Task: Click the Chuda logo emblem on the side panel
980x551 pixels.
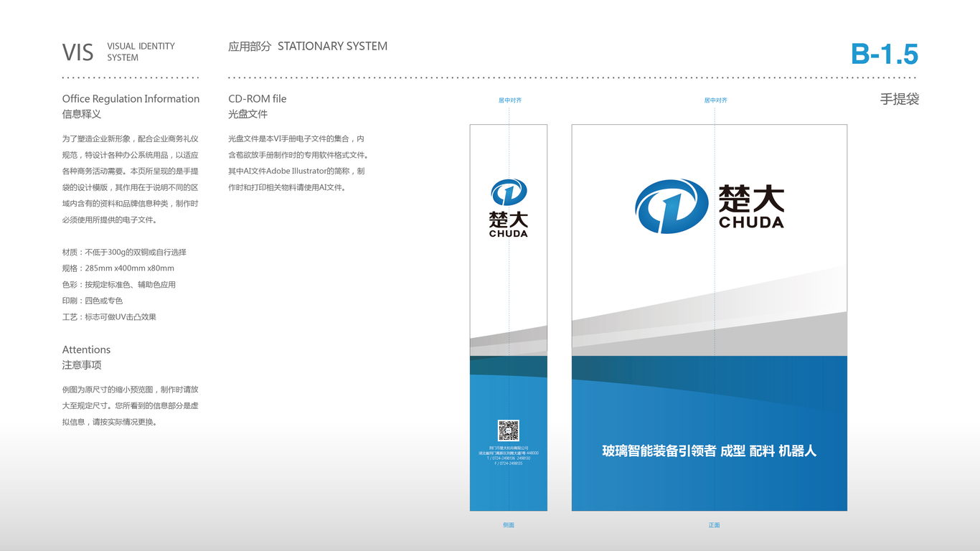Action: coord(509,192)
